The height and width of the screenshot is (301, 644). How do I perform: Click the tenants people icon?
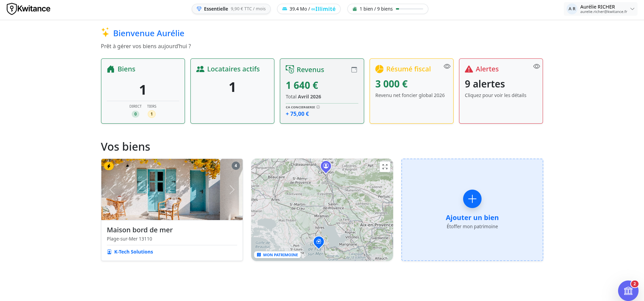point(200,69)
